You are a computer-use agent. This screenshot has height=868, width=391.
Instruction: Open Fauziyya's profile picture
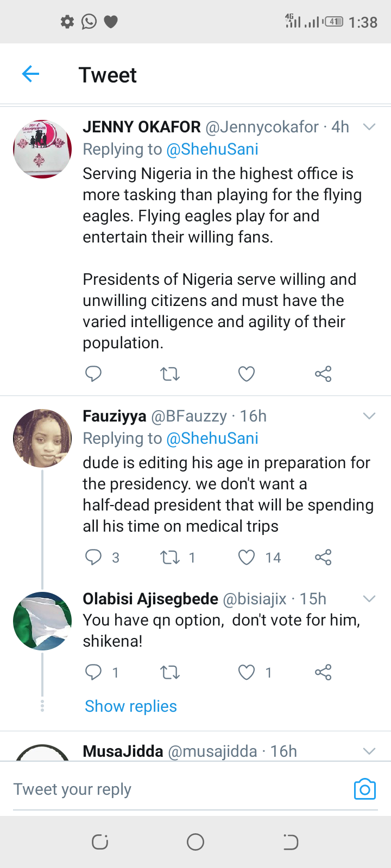(42, 438)
